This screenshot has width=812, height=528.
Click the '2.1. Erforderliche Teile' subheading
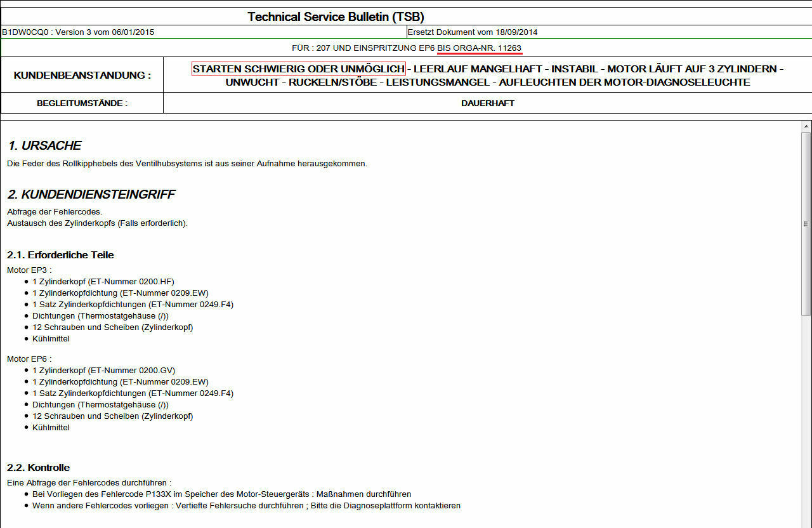pyautogui.click(x=60, y=255)
